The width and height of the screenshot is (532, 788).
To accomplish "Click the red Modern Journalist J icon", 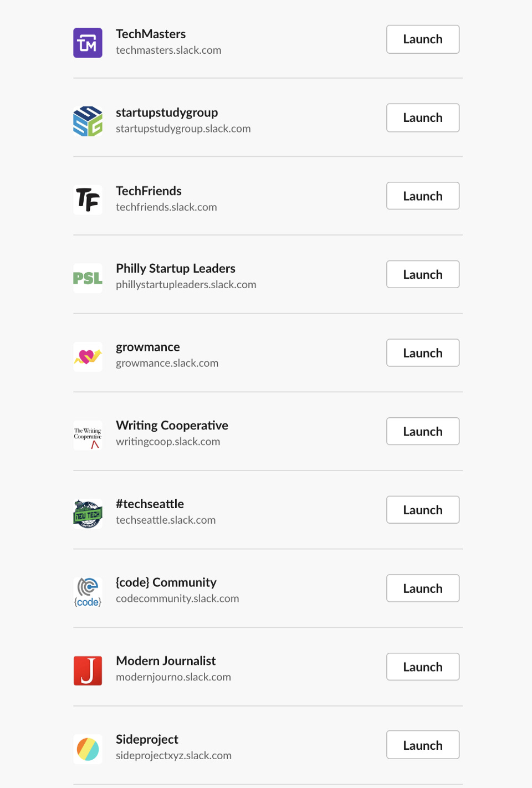I will [88, 671].
